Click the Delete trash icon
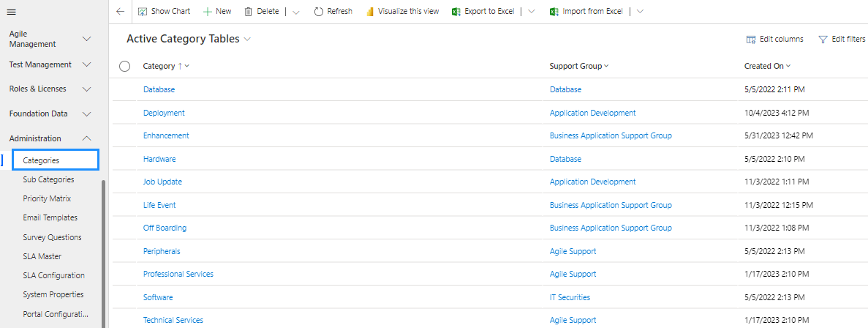This screenshot has height=328, width=868. 249,12
